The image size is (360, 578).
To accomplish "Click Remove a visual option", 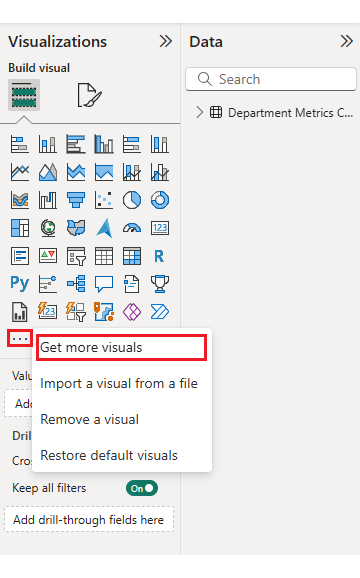I will pyautogui.click(x=90, y=419).
